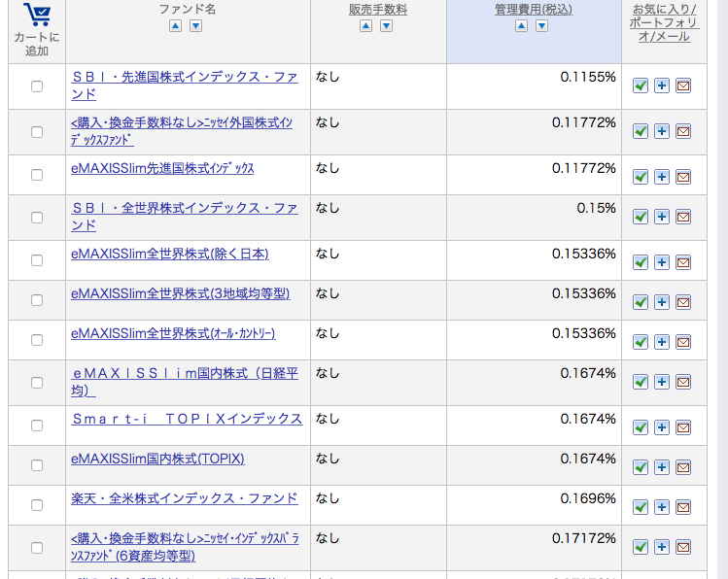Click mail icon for eMAXISSlim先進国株式インデックス row
The image size is (728, 579).
point(683,177)
